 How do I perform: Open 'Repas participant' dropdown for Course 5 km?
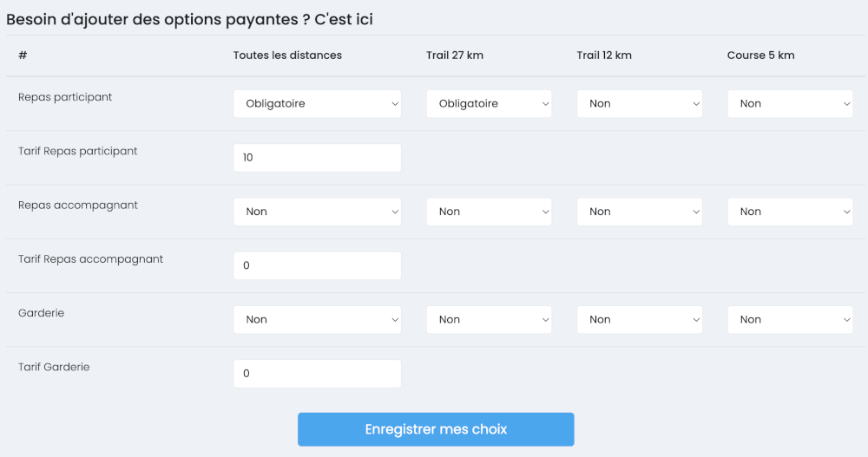790,103
